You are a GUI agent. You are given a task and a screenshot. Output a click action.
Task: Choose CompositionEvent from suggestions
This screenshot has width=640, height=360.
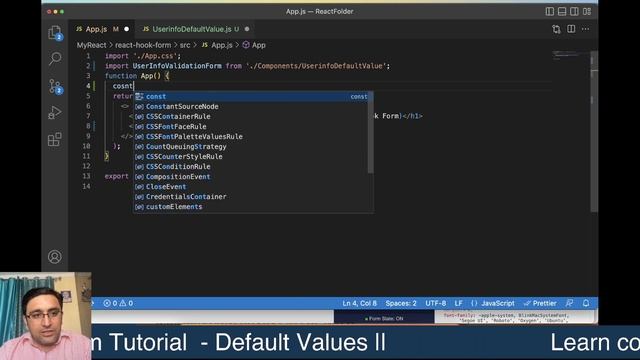(251, 176)
